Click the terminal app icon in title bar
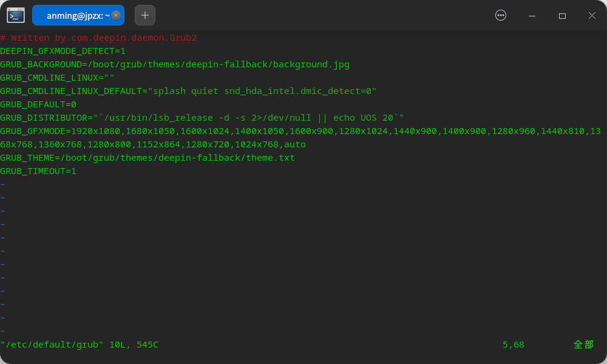 [x=16, y=15]
